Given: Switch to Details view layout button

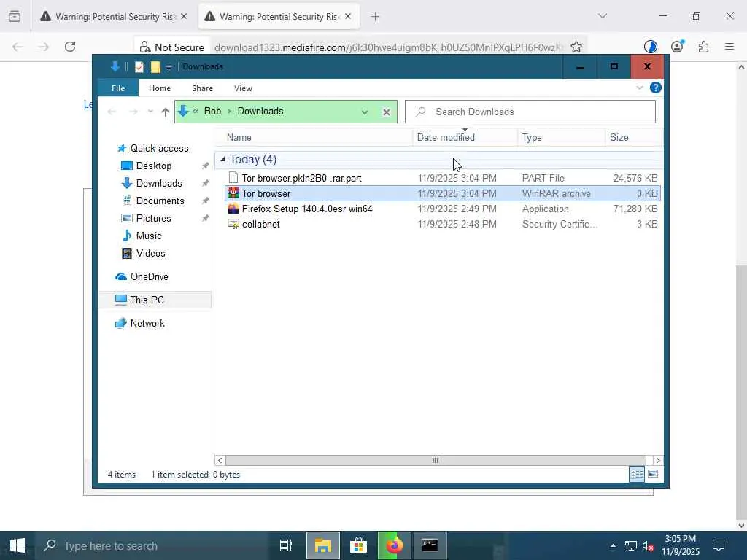Looking at the screenshot, I should (x=636, y=474).
